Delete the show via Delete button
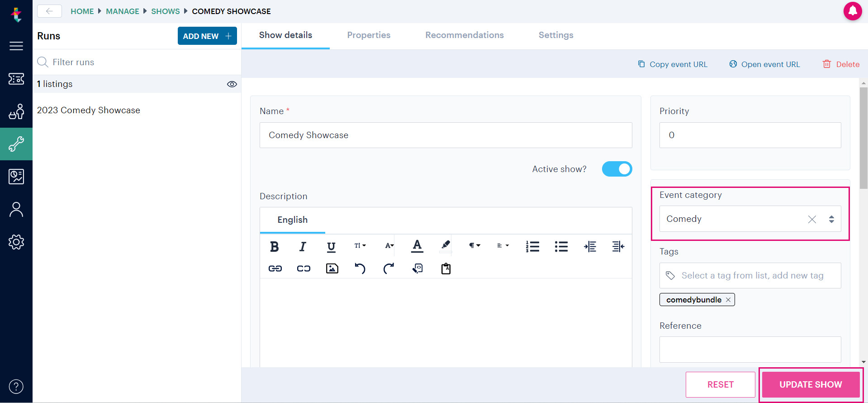The height and width of the screenshot is (403, 868). click(x=841, y=64)
